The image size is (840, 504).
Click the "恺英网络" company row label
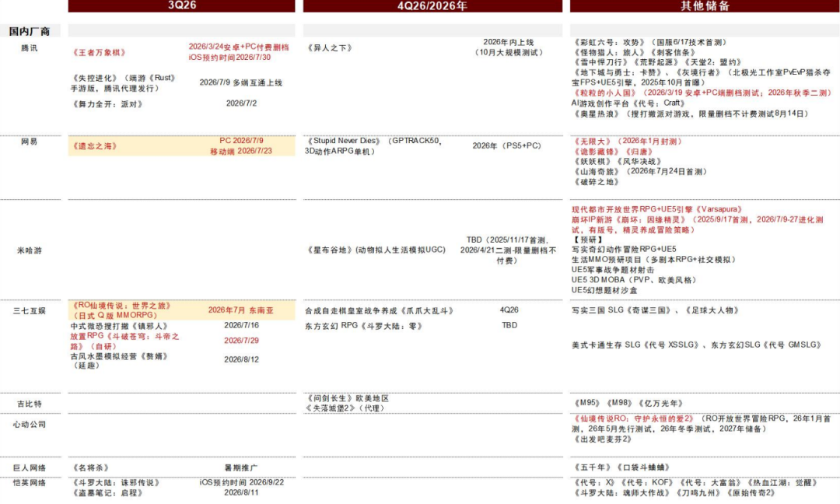29,482
